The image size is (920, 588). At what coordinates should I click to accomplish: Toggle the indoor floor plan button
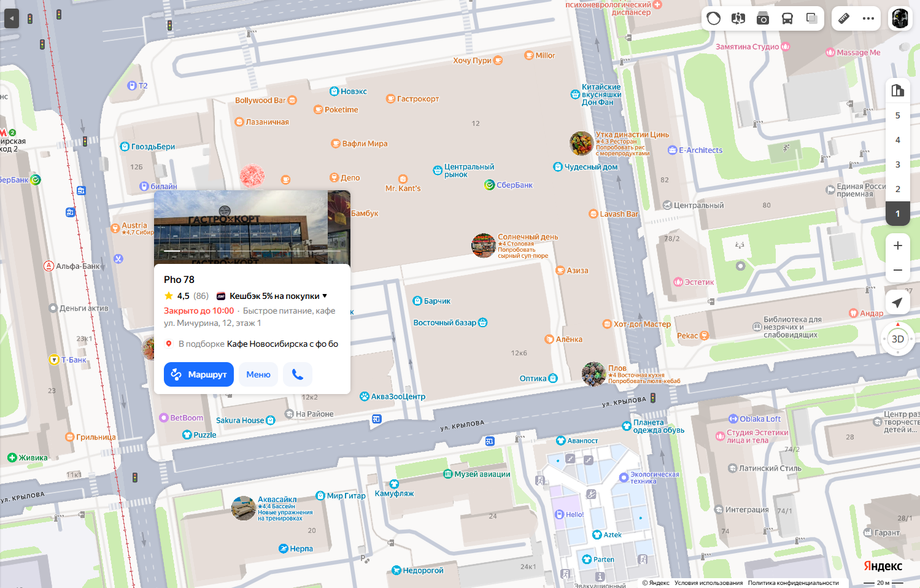tap(898, 91)
